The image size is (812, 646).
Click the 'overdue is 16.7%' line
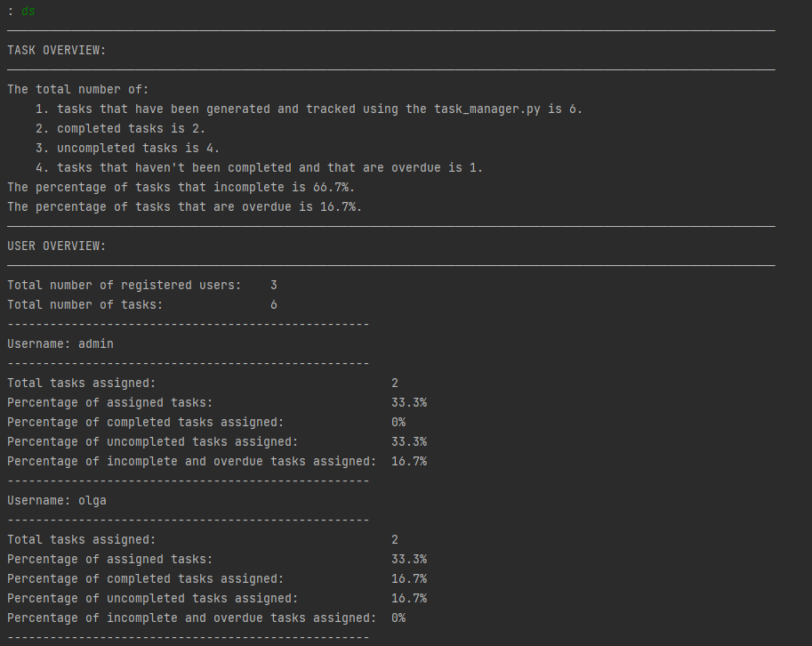pos(184,207)
